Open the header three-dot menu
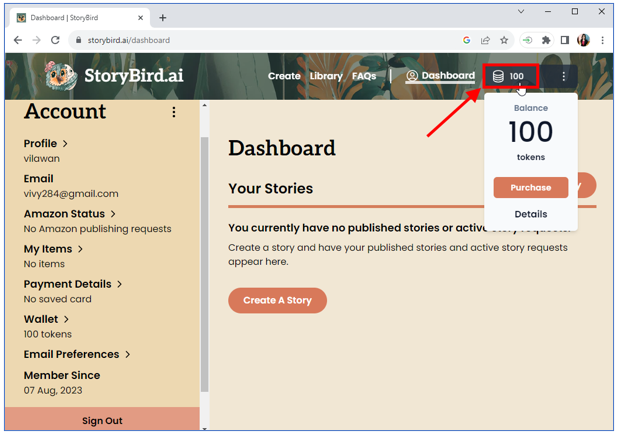618x434 pixels. click(564, 76)
